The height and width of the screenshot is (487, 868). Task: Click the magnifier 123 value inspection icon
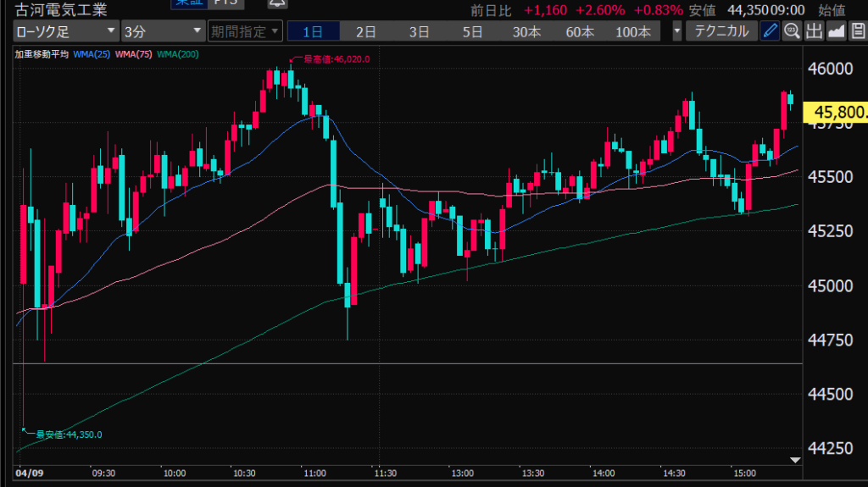pos(792,32)
